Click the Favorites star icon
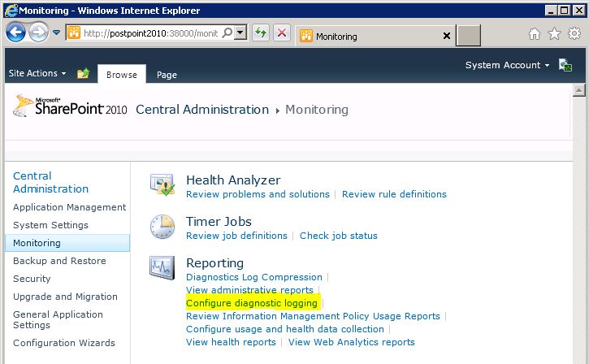The height and width of the screenshot is (364, 589). (554, 34)
